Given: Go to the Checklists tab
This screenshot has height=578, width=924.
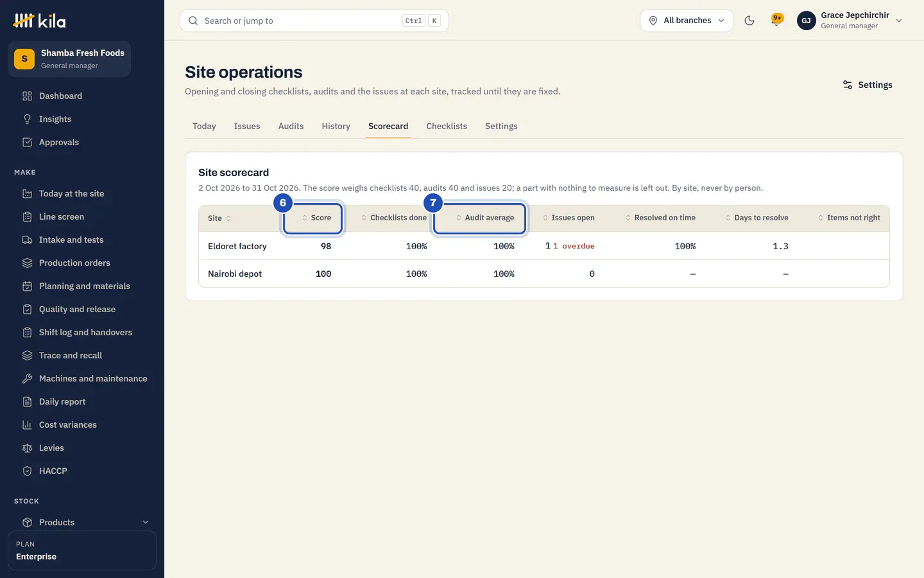Looking at the screenshot, I should coord(447,127).
